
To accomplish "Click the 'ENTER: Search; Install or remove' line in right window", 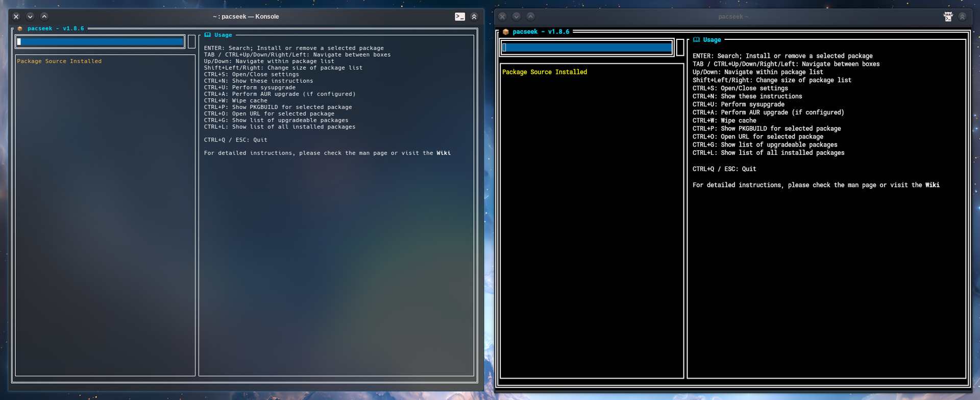I will 782,56.
